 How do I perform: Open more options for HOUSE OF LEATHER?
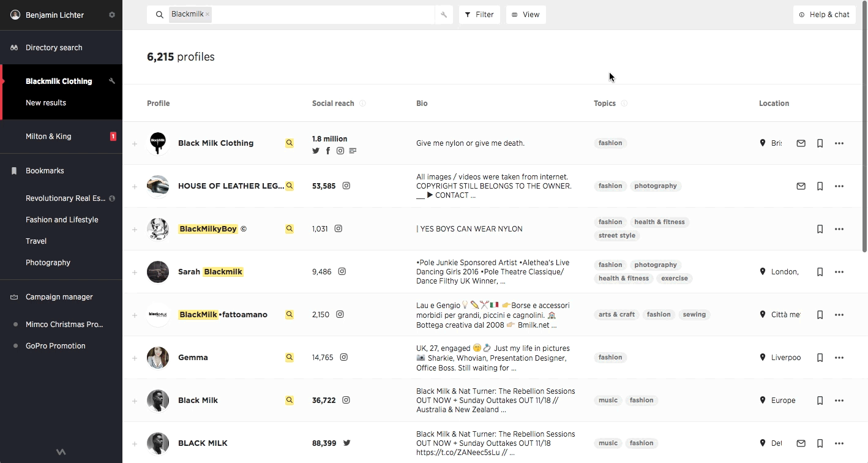coord(839,186)
